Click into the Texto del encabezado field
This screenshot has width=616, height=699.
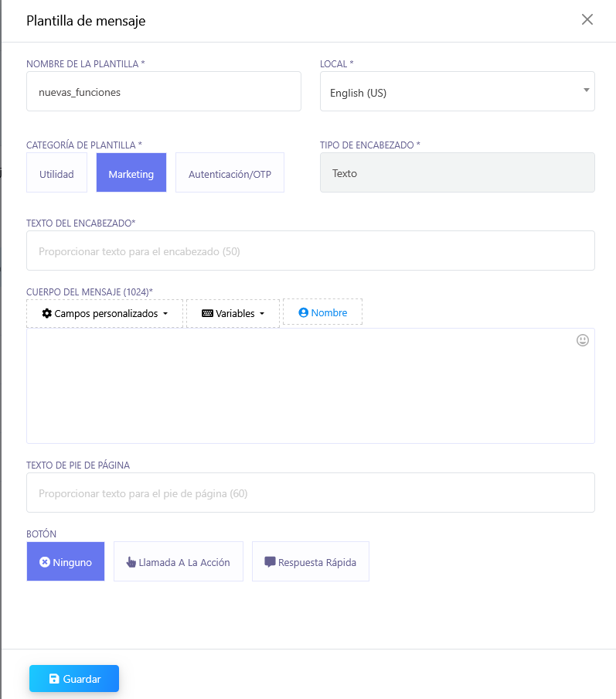[310, 251]
